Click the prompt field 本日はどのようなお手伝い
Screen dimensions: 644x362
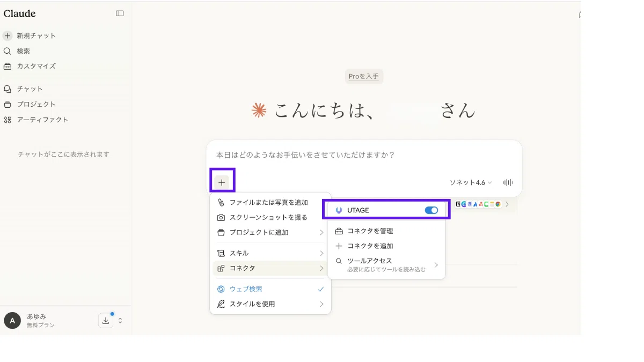point(305,155)
